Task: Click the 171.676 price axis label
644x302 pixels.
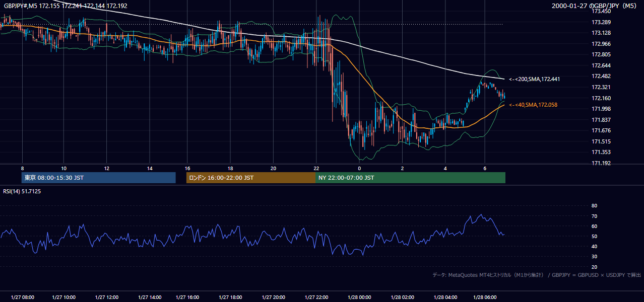Action: pyautogui.click(x=601, y=130)
